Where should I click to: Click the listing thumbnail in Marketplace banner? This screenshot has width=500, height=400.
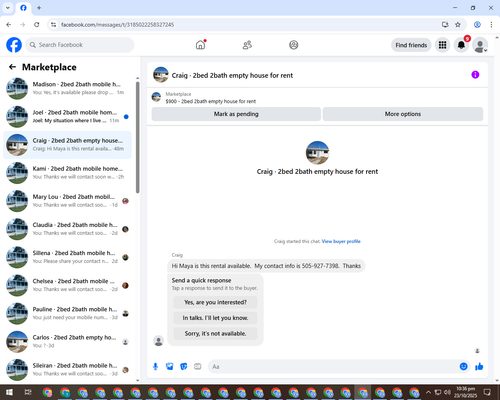(x=156, y=97)
